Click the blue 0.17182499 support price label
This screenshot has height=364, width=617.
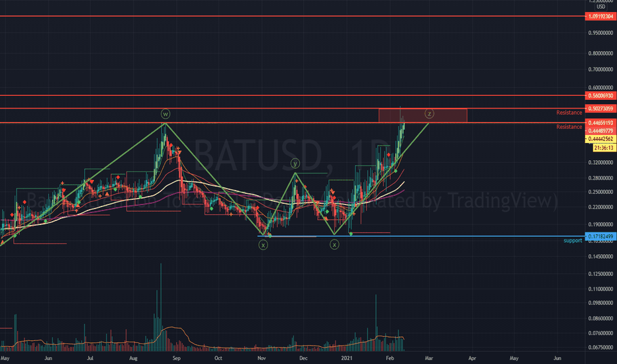[x=601, y=236]
